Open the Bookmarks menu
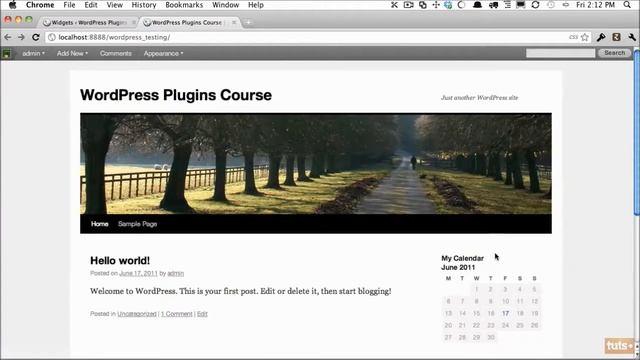Screen dimensions: 640x360 coord(184,5)
